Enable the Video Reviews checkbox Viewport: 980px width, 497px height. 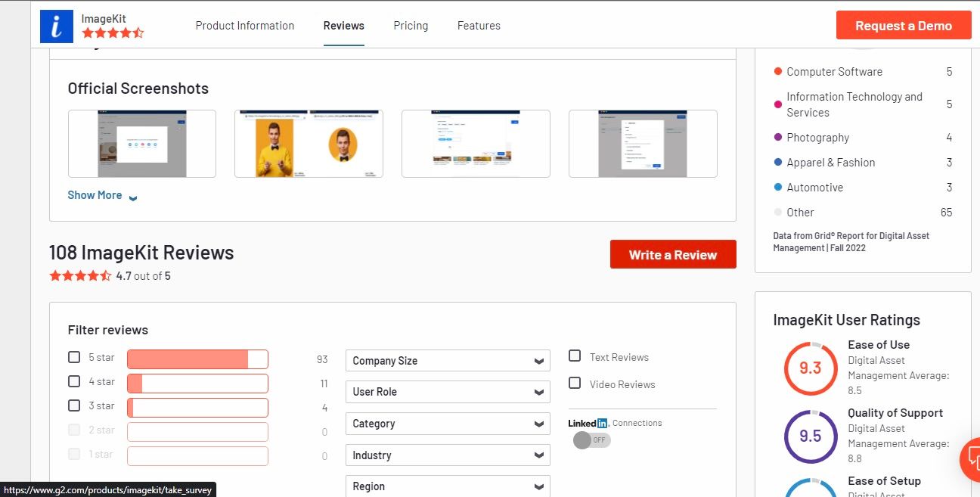pos(575,384)
